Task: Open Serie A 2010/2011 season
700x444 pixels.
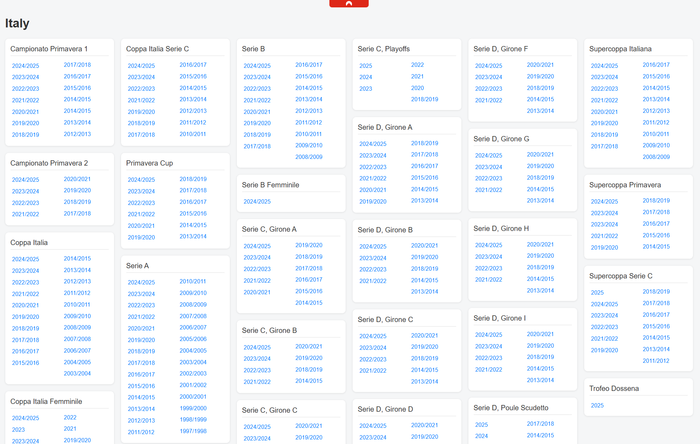Action: coord(193,282)
